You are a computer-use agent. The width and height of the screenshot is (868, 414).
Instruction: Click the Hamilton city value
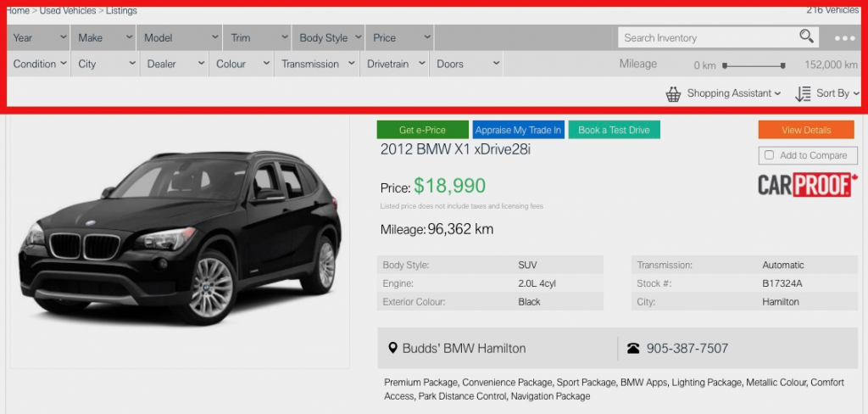[x=781, y=302]
